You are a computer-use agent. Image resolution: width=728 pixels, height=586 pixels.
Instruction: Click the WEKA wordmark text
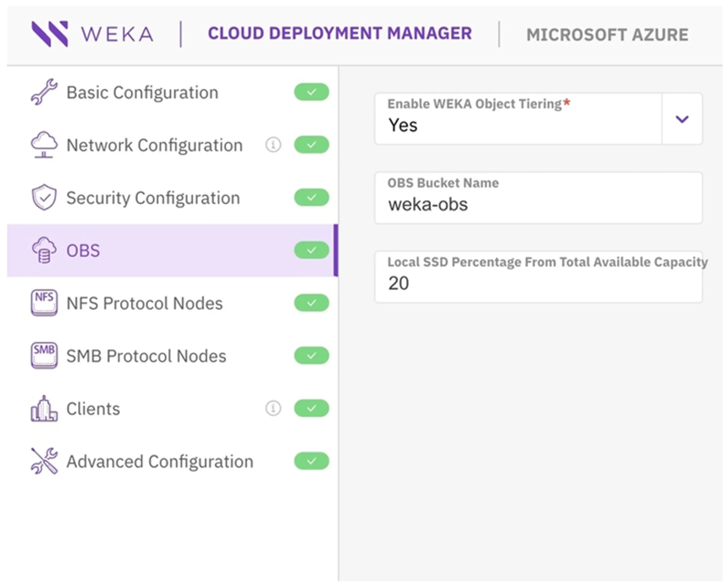pyautogui.click(x=117, y=34)
